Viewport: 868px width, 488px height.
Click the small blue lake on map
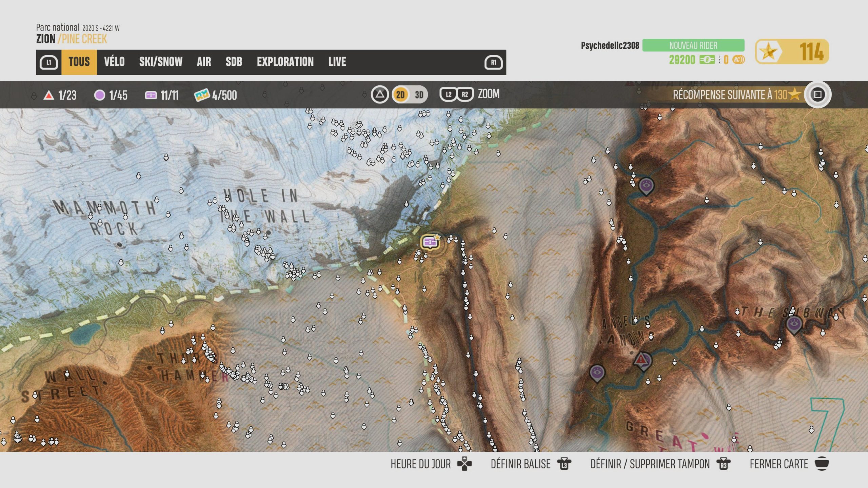(x=85, y=333)
